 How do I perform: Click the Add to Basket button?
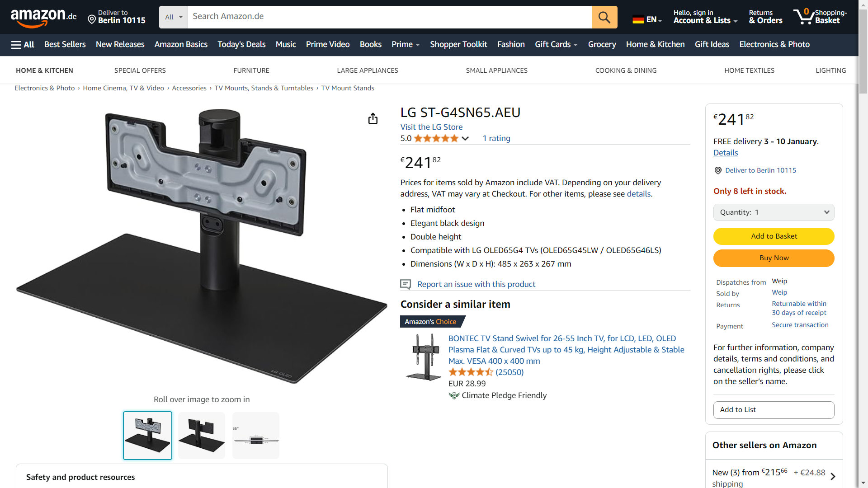(774, 236)
